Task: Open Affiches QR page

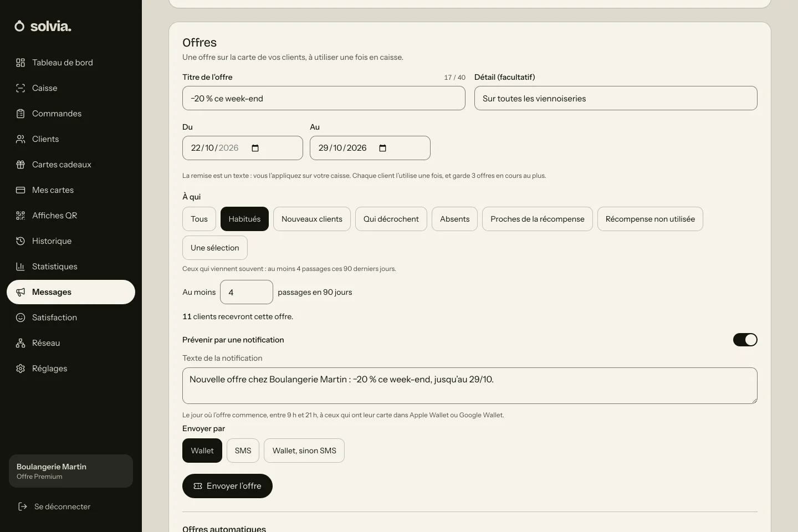Action: pos(71,216)
